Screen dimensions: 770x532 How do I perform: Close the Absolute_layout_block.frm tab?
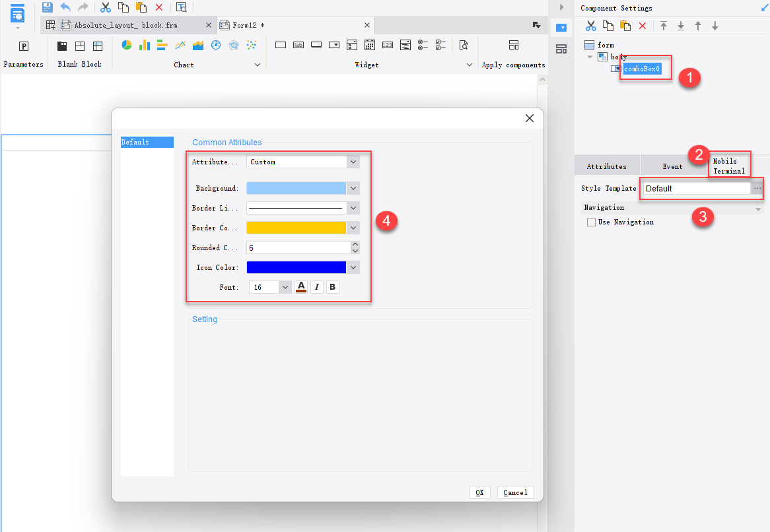tap(208, 25)
